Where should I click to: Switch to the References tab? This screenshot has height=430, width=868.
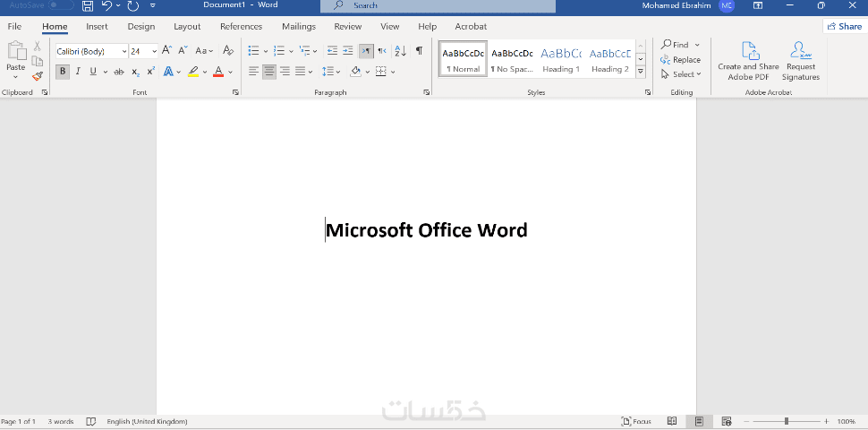[241, 27]
